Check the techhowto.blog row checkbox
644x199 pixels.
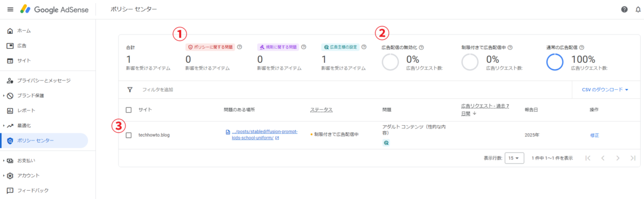(x=129, y=135)
